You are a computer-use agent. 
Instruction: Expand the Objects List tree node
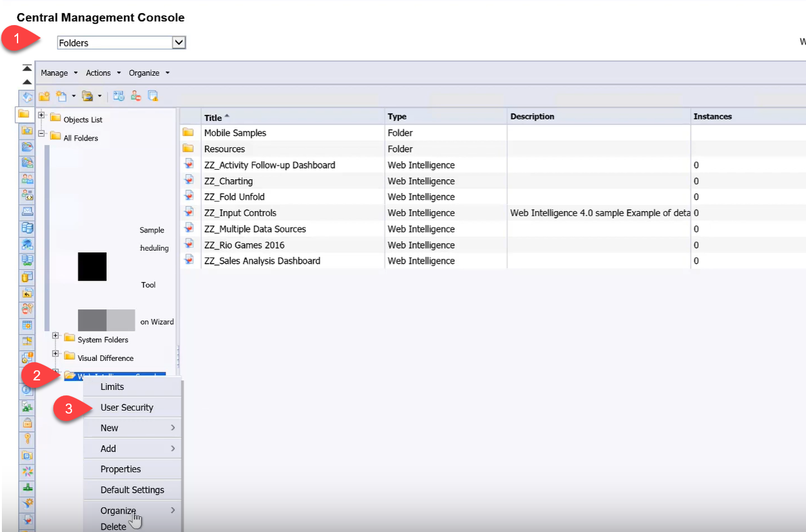[41, 116]
